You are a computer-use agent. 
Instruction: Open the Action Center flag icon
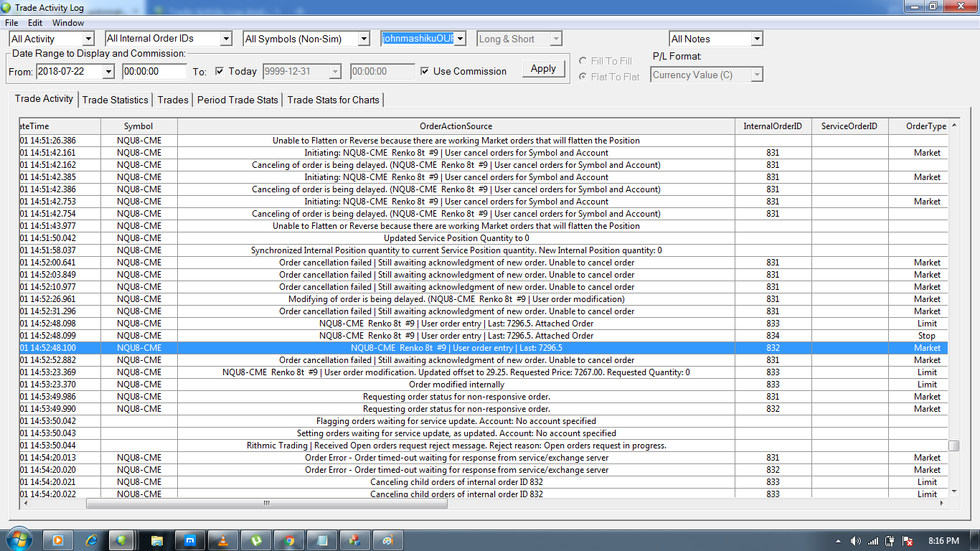tap(908, 541)
